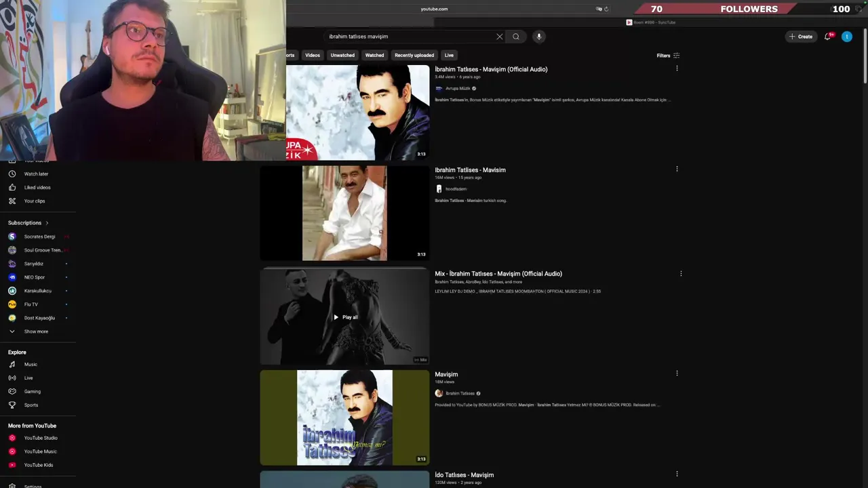Reload the page via address bar icon
The width and height of the screenshot is (868, 488).
pyautogui.click(x=606, y=9)
